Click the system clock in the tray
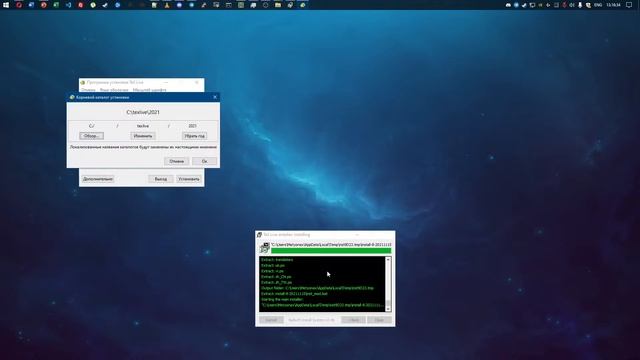 click(613, 5)
